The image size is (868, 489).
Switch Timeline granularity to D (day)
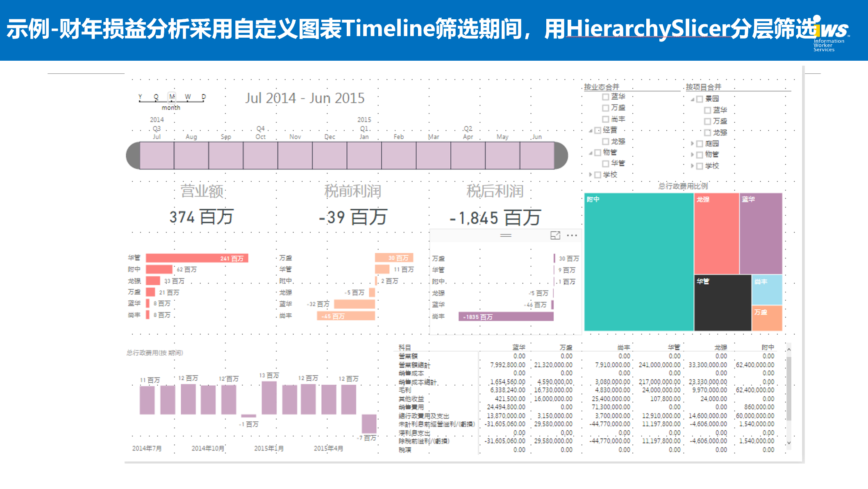[204, 97]
